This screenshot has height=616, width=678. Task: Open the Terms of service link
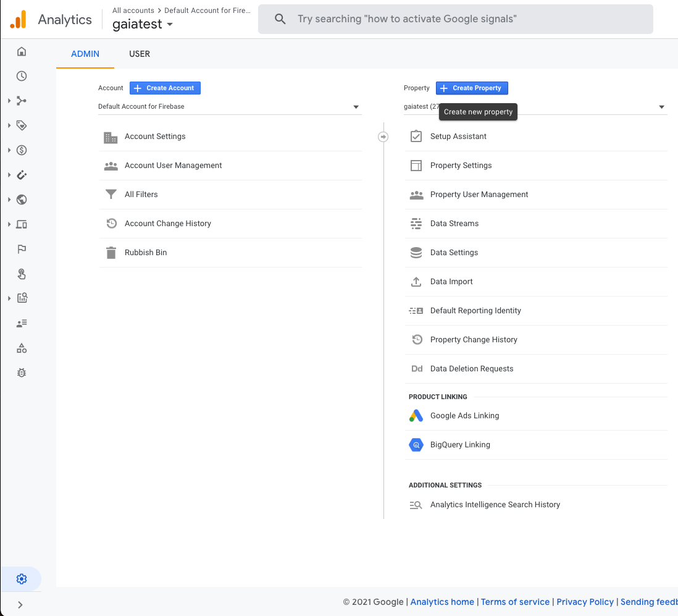[515, 602]
